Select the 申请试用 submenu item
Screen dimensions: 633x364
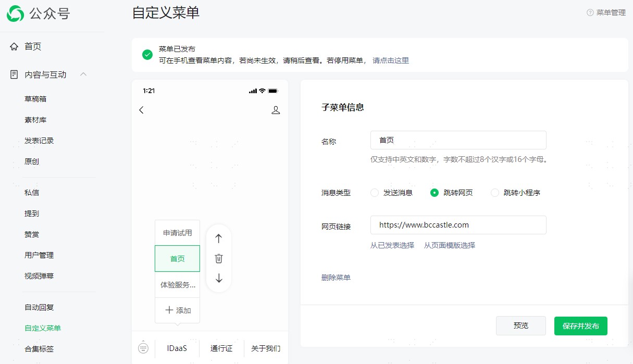coord(177,233)
